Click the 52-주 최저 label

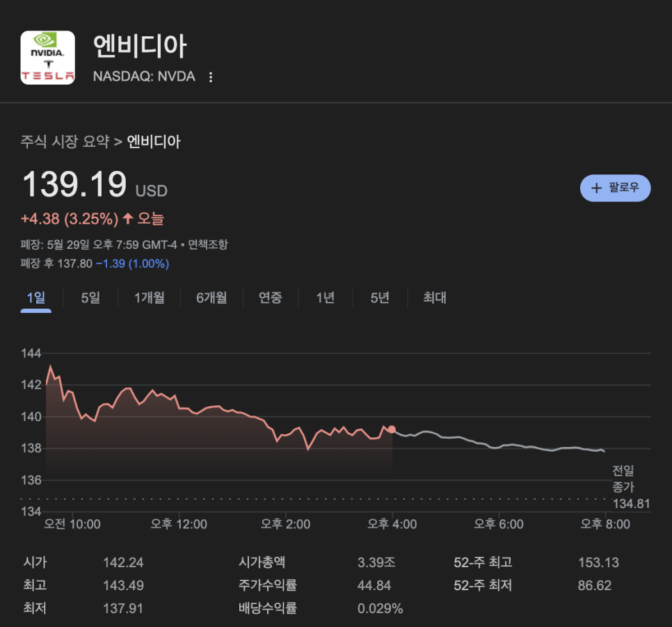pos(483,585)
